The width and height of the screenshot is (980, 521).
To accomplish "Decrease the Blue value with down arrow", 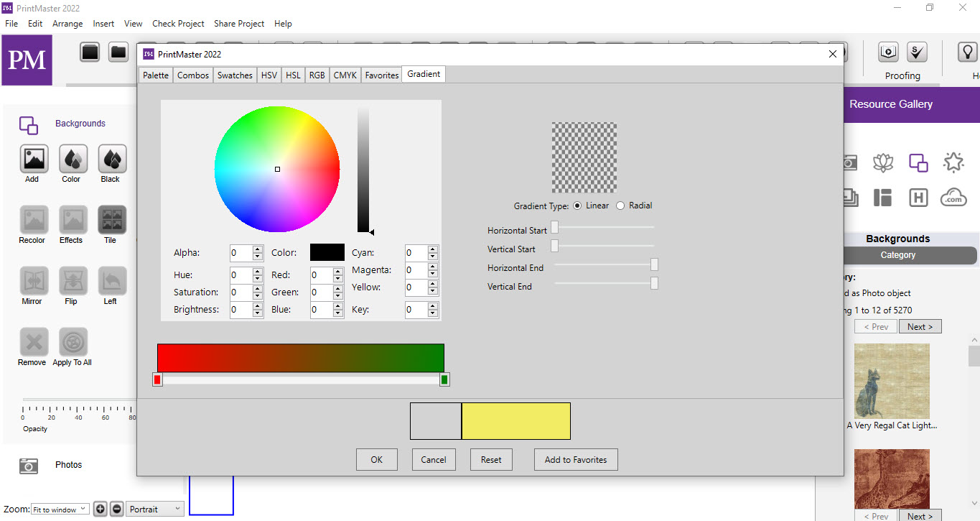I will point(338,313).
